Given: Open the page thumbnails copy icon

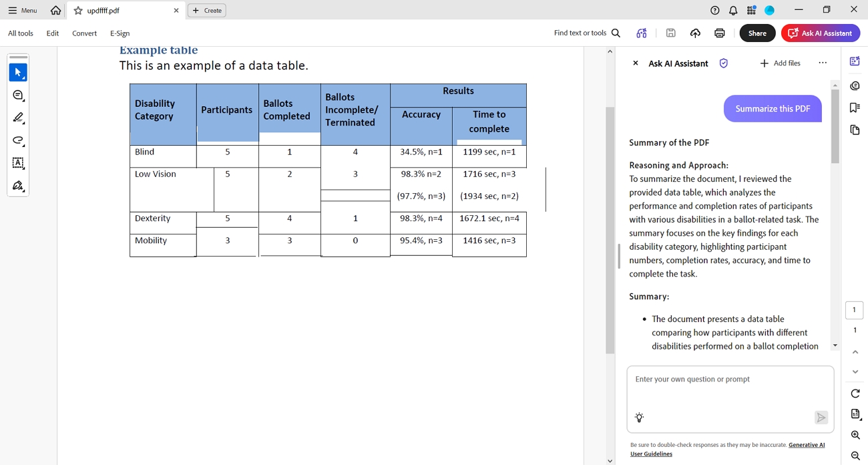Looking at the screenshot, I should [855, 130].
